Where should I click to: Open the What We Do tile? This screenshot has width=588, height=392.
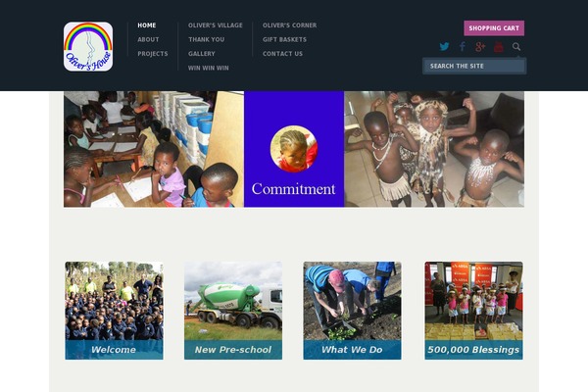(x=352, y=311)
